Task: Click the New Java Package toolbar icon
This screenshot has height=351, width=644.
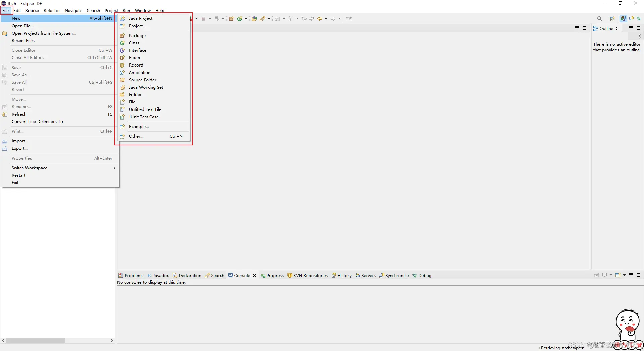Action: point(231,19)
